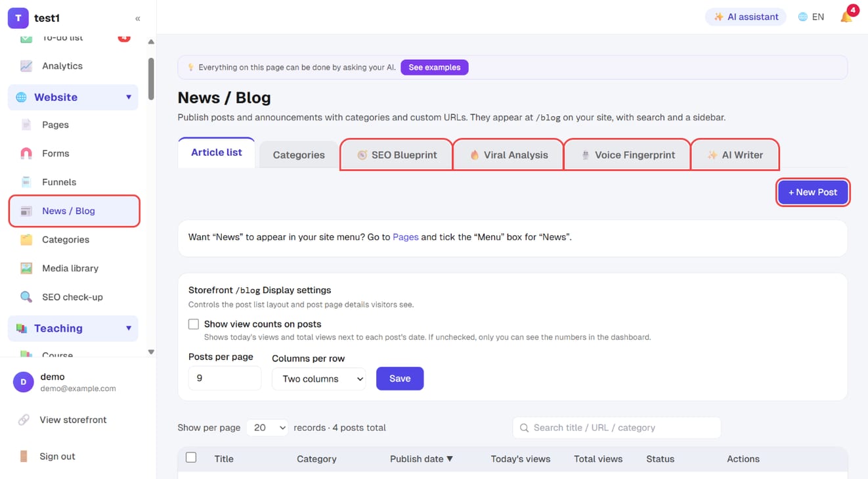Open the Show per page dropdown
Viewport: 868px width, 479px height.
point(268,428)
